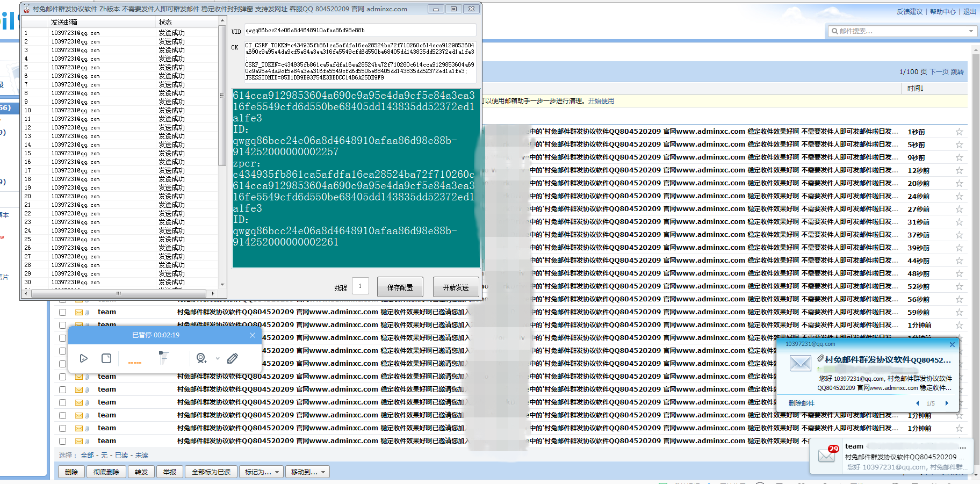Show next email in notification popup
This screenshot has height=484, width=980.
coord(947,403)
